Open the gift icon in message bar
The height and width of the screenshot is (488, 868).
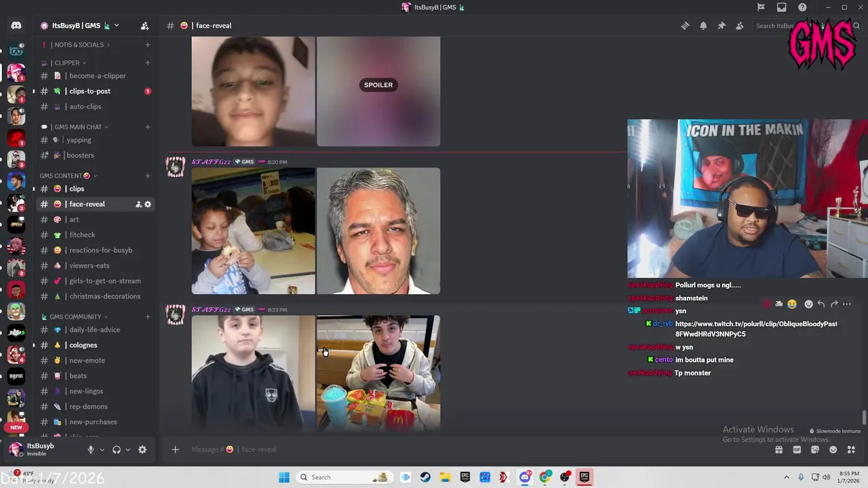(779, 449)
